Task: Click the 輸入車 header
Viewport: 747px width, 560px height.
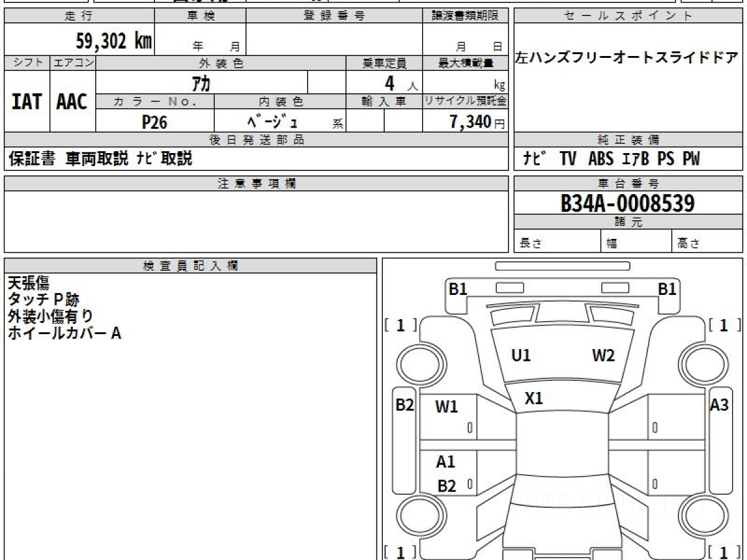Action: (384, 101)
